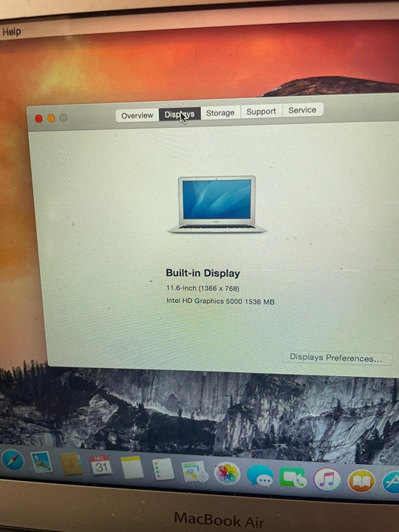Launch Mail app with bird stamp icon
Viewport: 399px width, 532px height.
point(41,462)
